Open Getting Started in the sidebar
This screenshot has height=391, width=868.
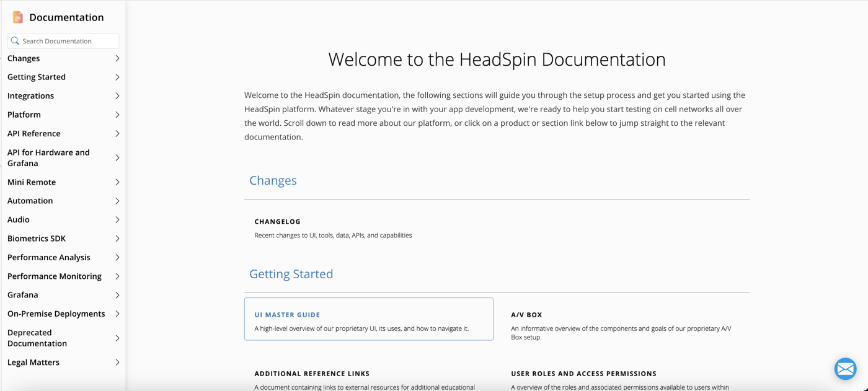(37, 77)
